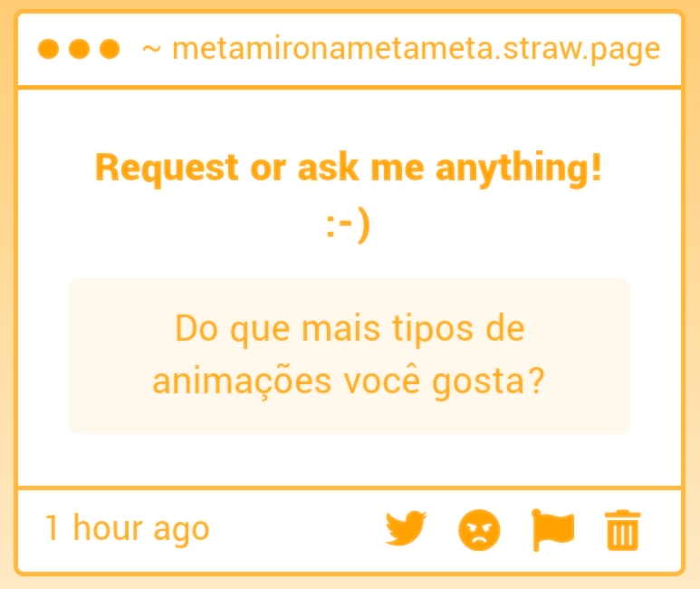This screenshot has width=700, height=589.
Task: Click the ":-)" smiley text
Action: pos(349,226)
